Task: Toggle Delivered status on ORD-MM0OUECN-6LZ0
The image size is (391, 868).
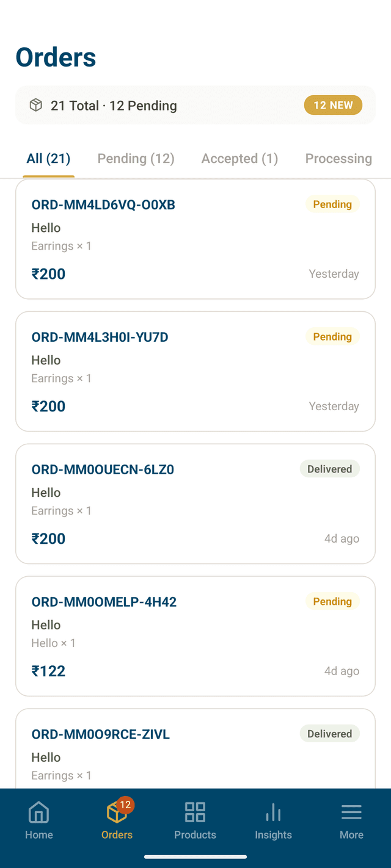Action: coord(329,469)
